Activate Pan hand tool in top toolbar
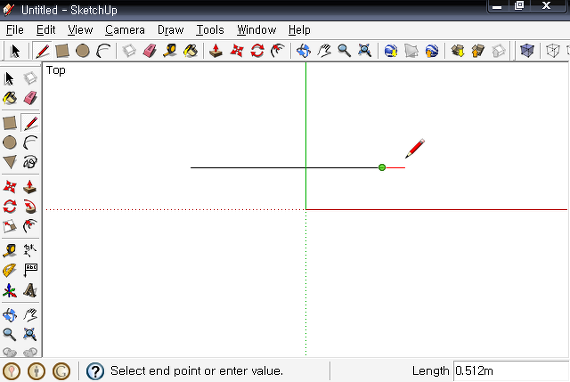This screenshot has height=382, width=570. 324,51
